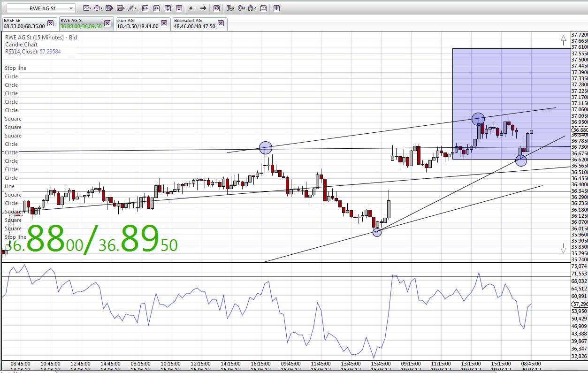
Task: Compress chart horizontally icon
Action: 156,8
